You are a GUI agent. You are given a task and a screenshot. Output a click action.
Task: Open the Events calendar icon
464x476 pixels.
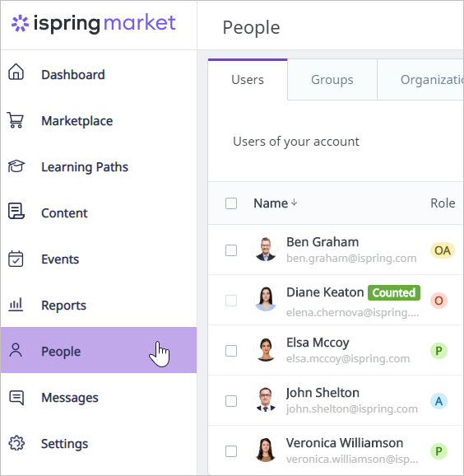click(x=16, y=259)
